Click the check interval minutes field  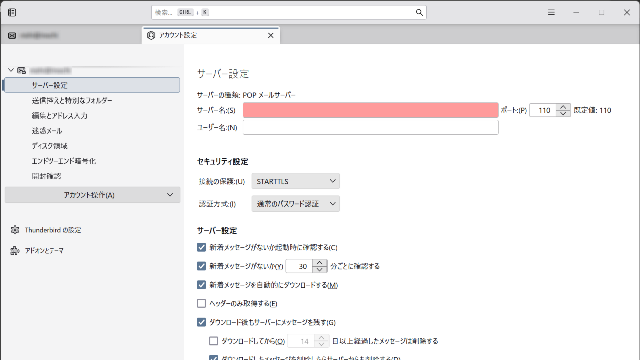[x=299, y=266]
